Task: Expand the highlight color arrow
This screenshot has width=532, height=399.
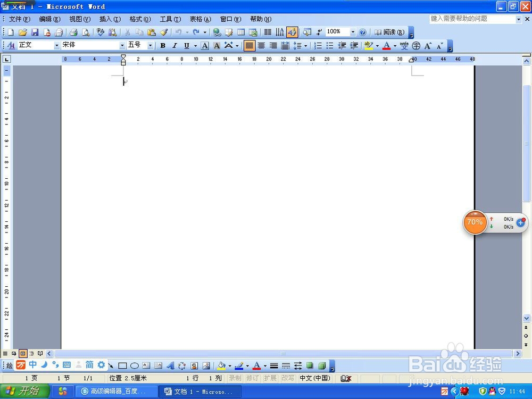Action: point(377,45)
